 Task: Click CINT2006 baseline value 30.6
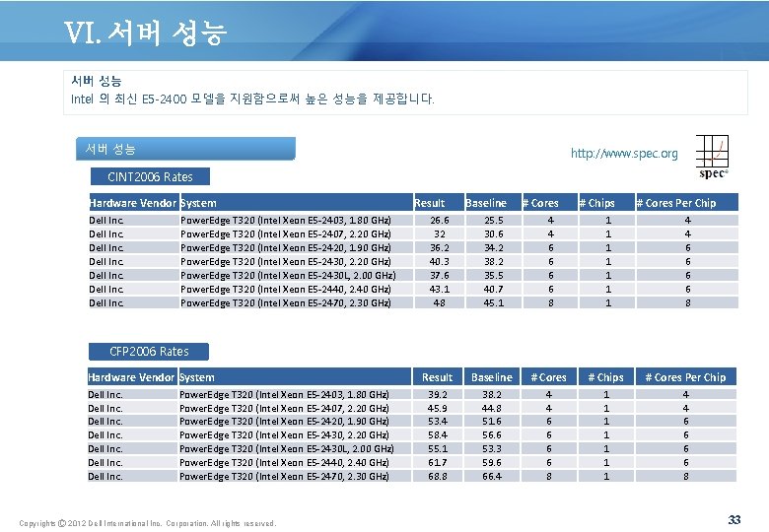point(493,234)
